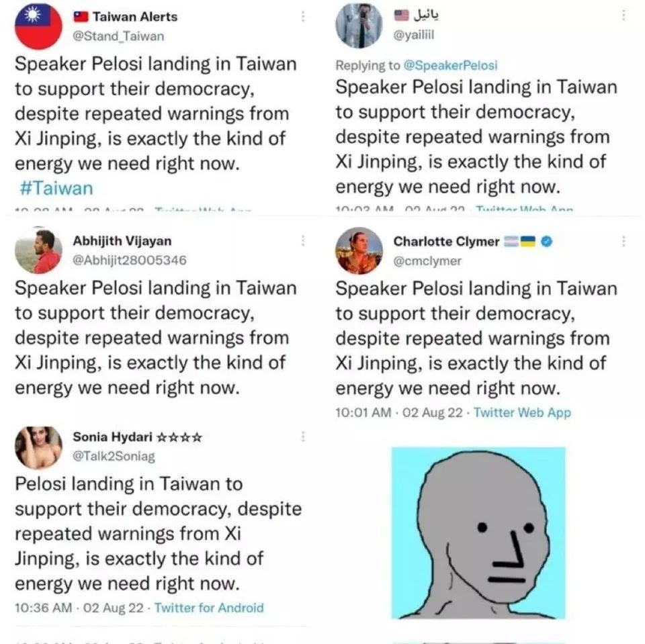Open the @SpeakerPelosi reply mention link
The height and width of the screenshot is (644, 645).
click(x=450, y=65)
